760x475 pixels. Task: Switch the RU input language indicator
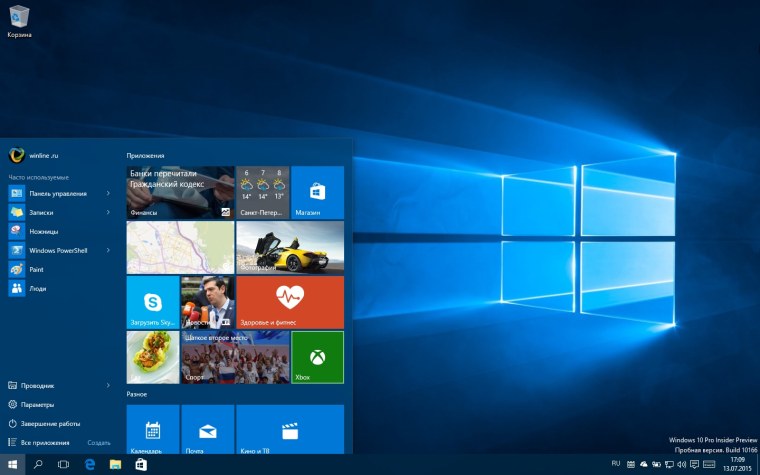click(615, 464)
